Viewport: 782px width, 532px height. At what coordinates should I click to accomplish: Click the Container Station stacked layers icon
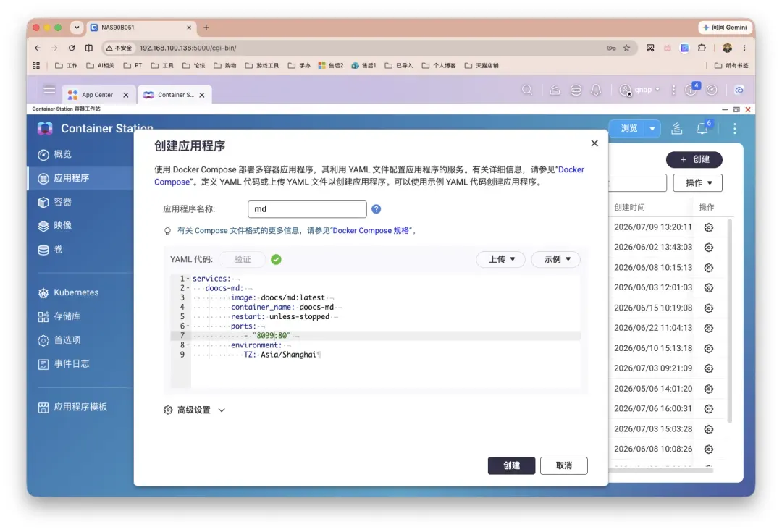click(676, 129)
